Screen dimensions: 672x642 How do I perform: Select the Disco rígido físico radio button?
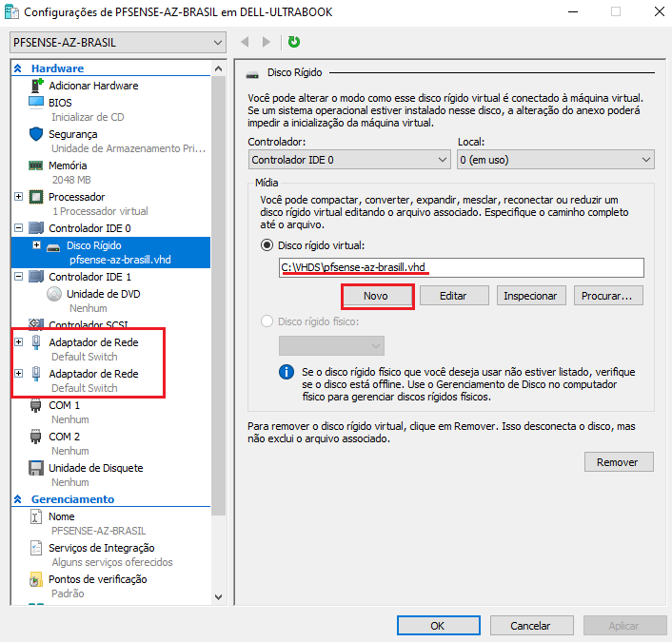pos(267,321)
